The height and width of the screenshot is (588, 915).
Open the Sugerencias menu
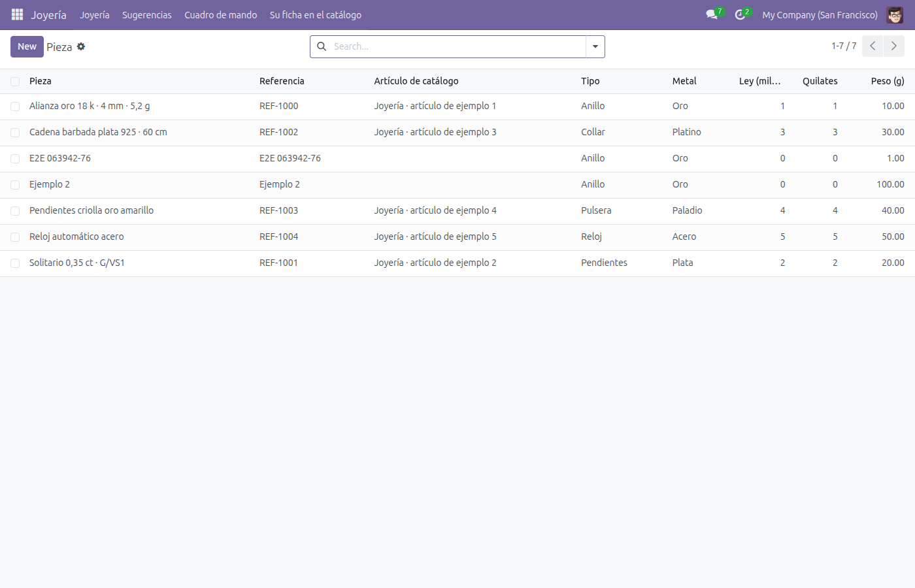(147, 14)
